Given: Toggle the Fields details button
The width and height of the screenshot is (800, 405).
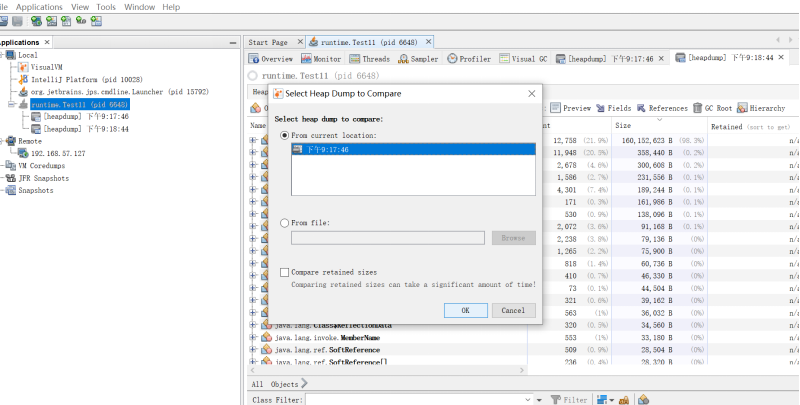Looking at the screenshot, I should point(613,108).
